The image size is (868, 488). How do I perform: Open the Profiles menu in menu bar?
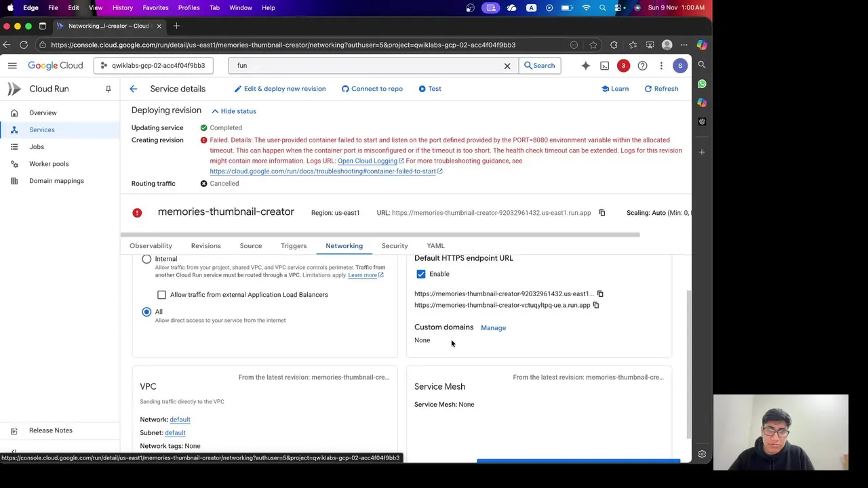(x=189, y=7)
